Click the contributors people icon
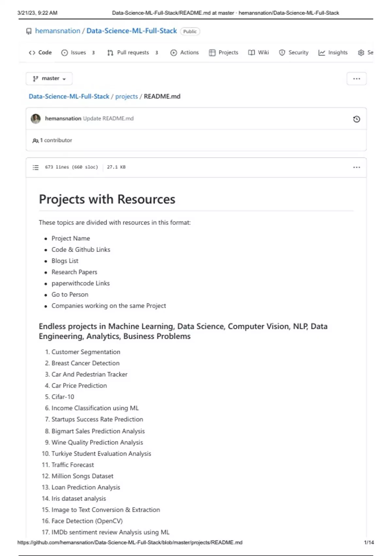 (x=35, y=141)
